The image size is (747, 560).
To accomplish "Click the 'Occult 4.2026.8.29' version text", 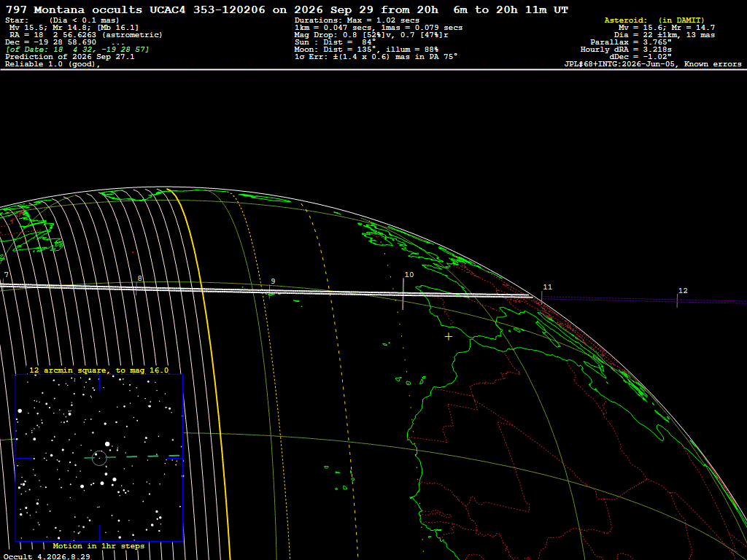I will [x=47, y=556].
